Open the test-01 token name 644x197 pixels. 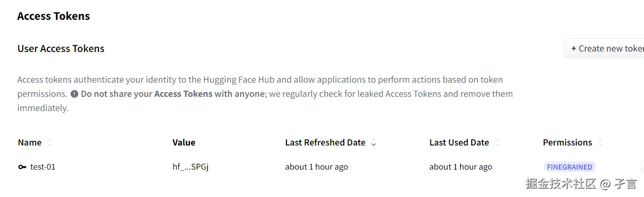tap(43, 167)
